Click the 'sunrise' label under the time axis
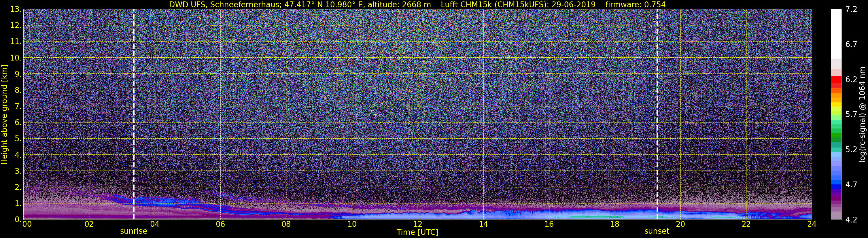Screen dimensions: 868x238 133,231
